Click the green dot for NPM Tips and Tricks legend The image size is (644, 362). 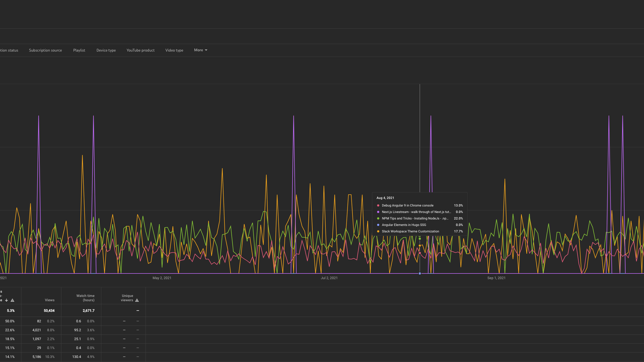tap(378, 219)
